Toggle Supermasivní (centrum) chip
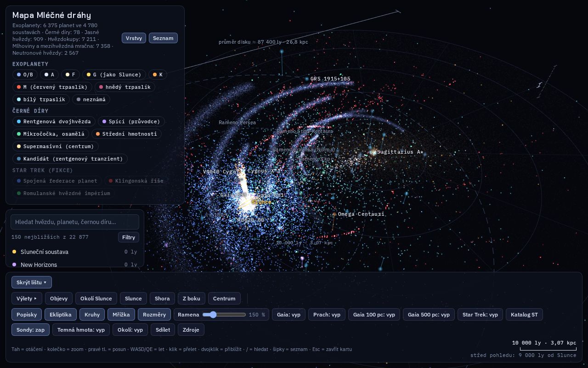The width and height of the screenshot is (588, 368). pyautogui.click(x=55, y=146)
